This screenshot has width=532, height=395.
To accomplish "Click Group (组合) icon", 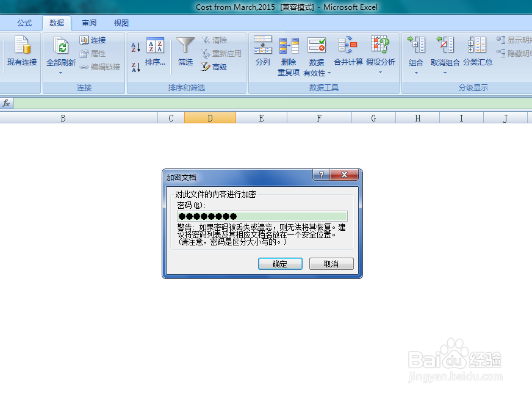I will [416, 45].
